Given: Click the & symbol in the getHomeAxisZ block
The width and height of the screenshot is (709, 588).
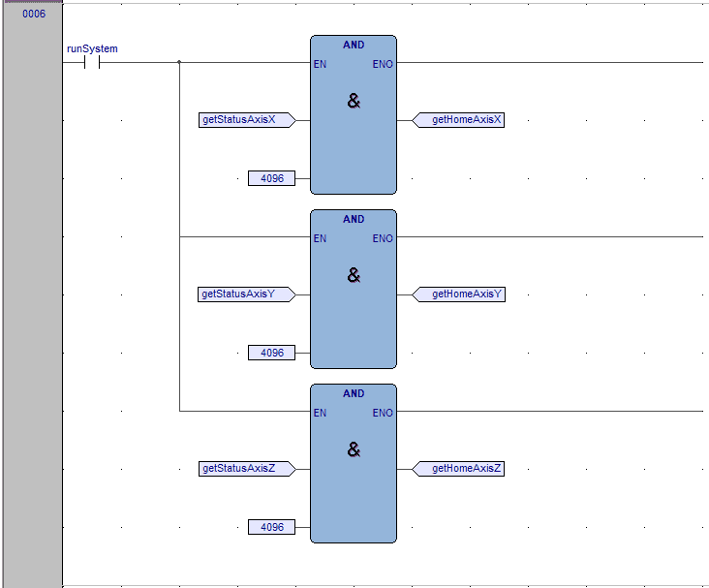Looking at the screenshot, I should pyautogui.click(x=354, y=449).
